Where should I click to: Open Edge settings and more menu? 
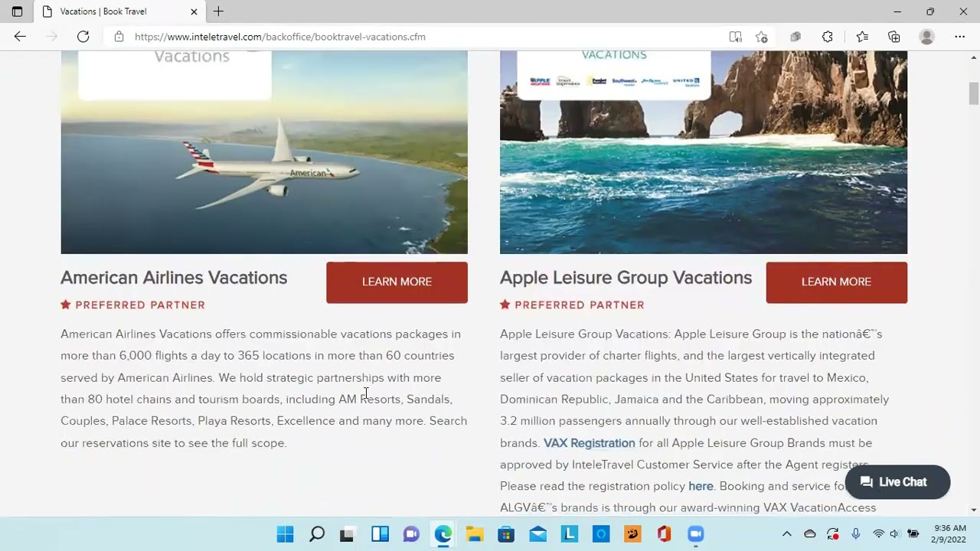click(x=959, y=37)
